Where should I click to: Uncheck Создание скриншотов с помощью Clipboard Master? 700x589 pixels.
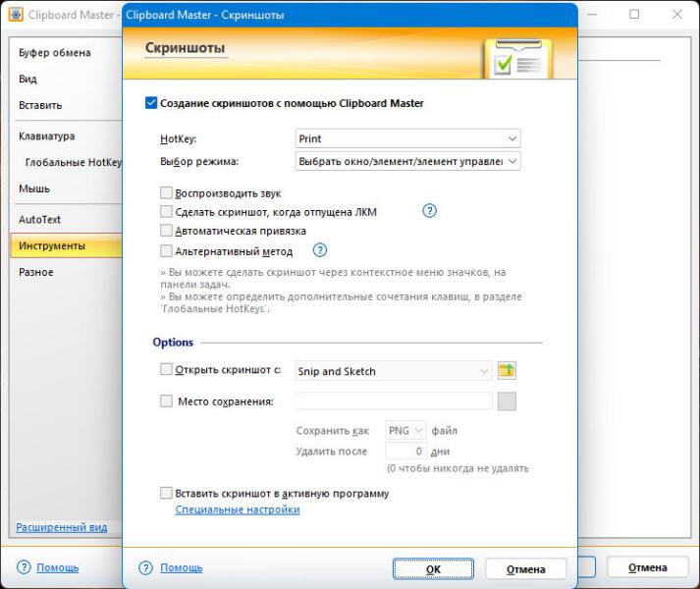point(151,103)
